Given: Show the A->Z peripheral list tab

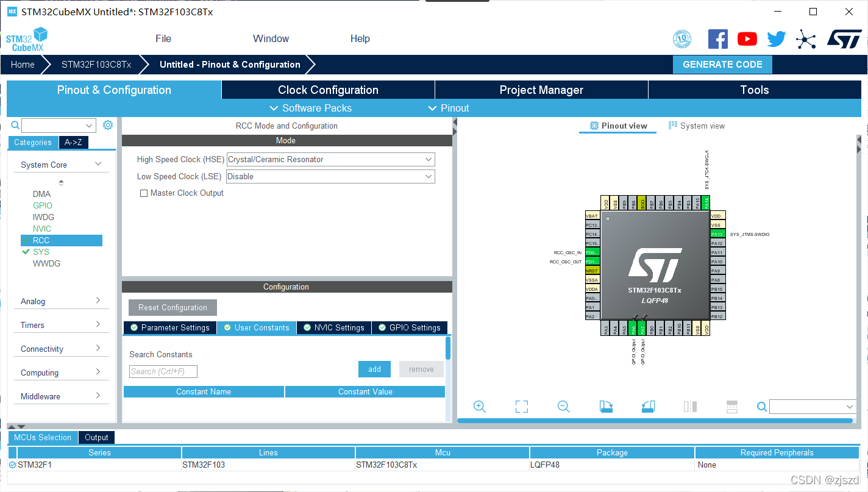Looking at the screenshot, I should (x=73, y=142).
